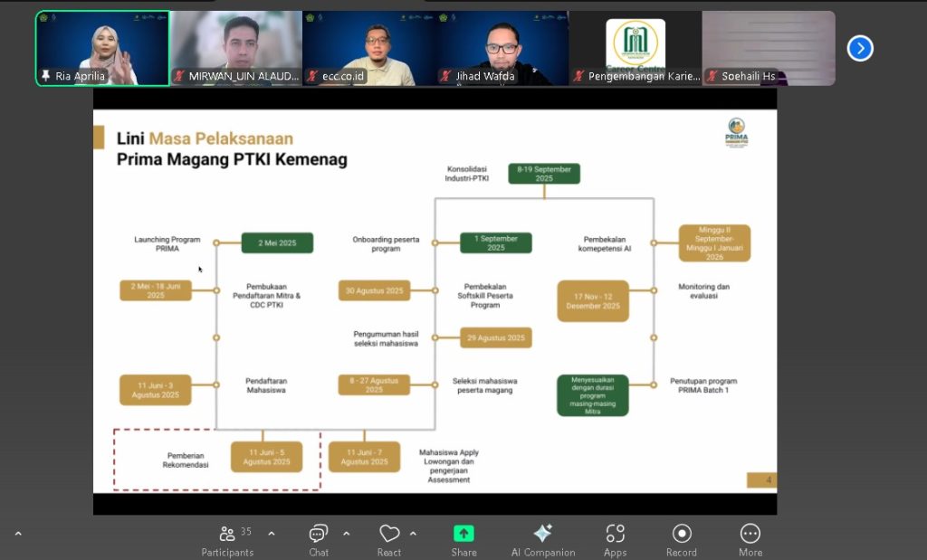Click the '11 Juni - 7 Agustus 2025' box
The height and width of the screenshot is (560, 927).
[x=364, y=457]
